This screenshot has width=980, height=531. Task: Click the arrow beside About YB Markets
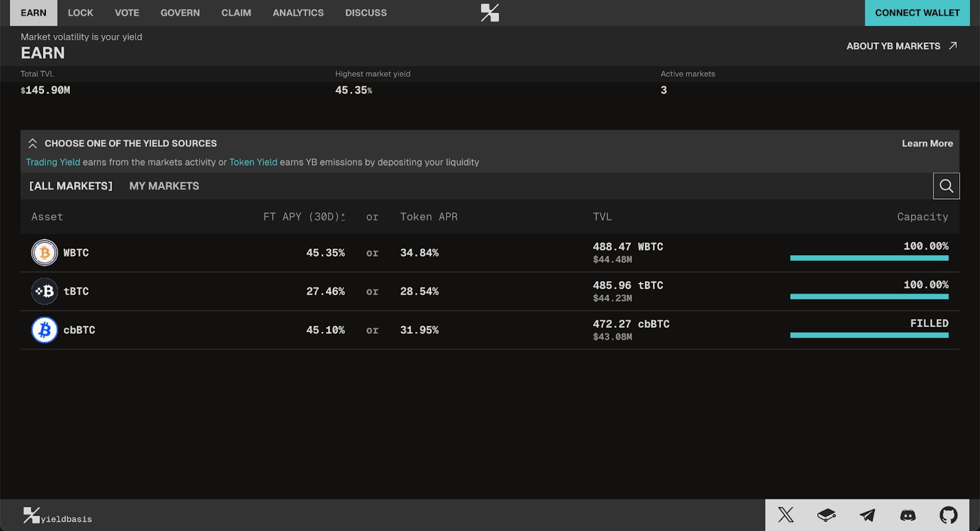coord(952,46)
